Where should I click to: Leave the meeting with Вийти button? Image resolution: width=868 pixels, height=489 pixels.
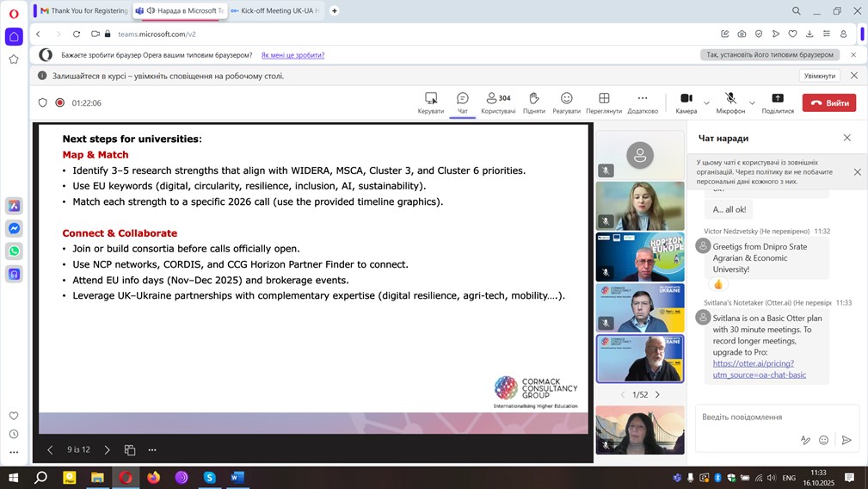829,102
